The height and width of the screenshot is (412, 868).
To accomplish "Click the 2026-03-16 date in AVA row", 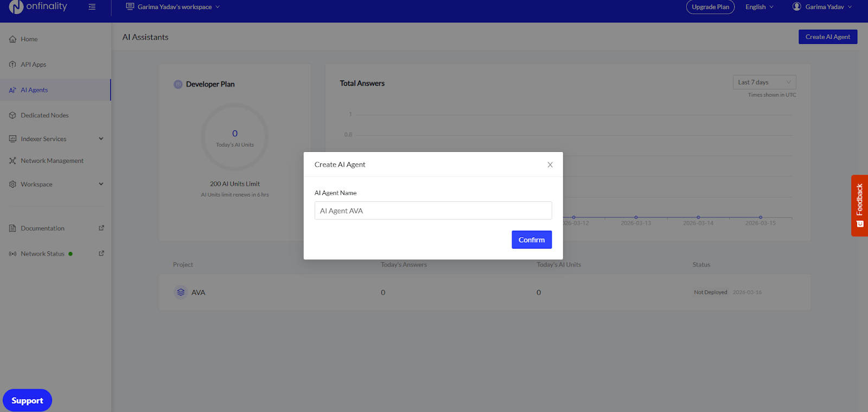I will 747,292.
